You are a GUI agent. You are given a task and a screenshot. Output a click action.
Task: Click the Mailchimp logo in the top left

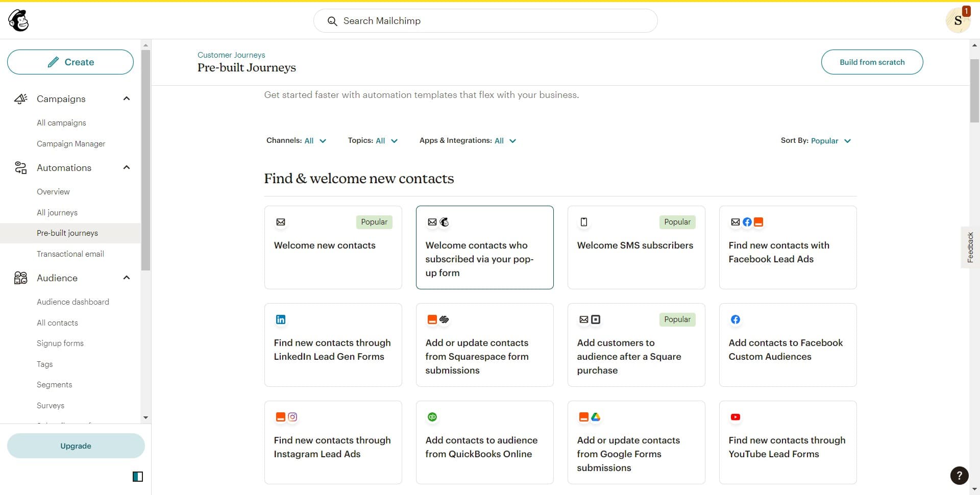(18, 20)
